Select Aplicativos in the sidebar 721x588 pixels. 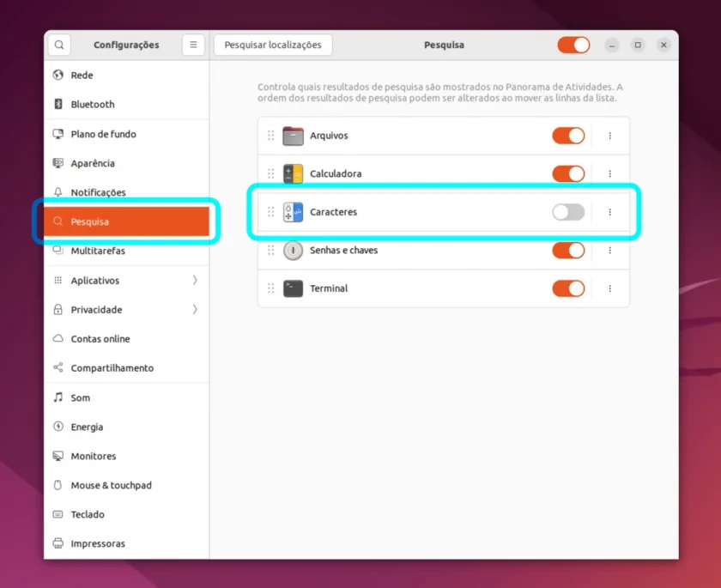pyautogui.click(x=126, y=280)
